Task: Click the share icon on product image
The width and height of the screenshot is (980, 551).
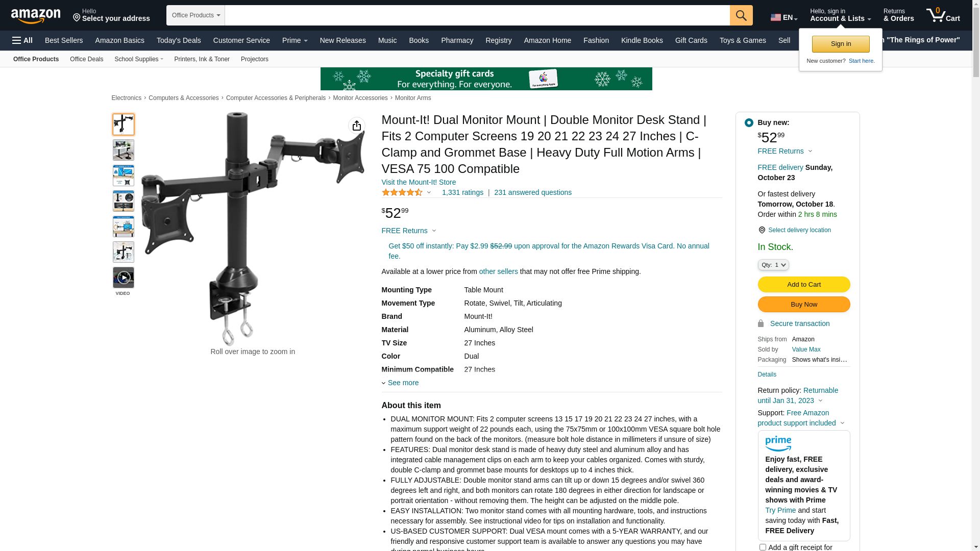Action: pyautogui.click(x=357, y=126)
